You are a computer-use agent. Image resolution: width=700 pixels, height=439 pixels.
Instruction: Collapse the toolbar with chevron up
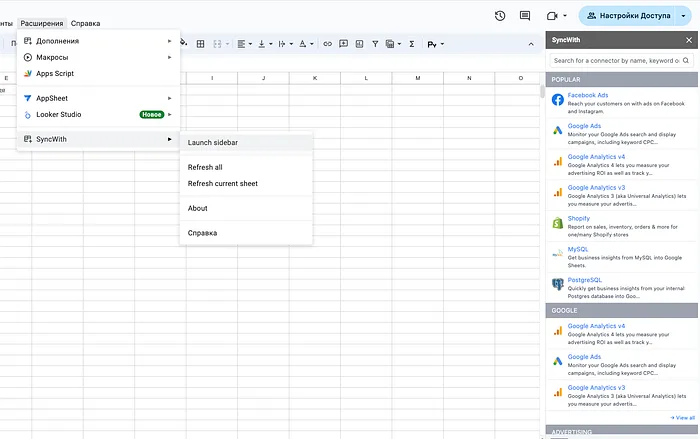(x=531, y=44)
